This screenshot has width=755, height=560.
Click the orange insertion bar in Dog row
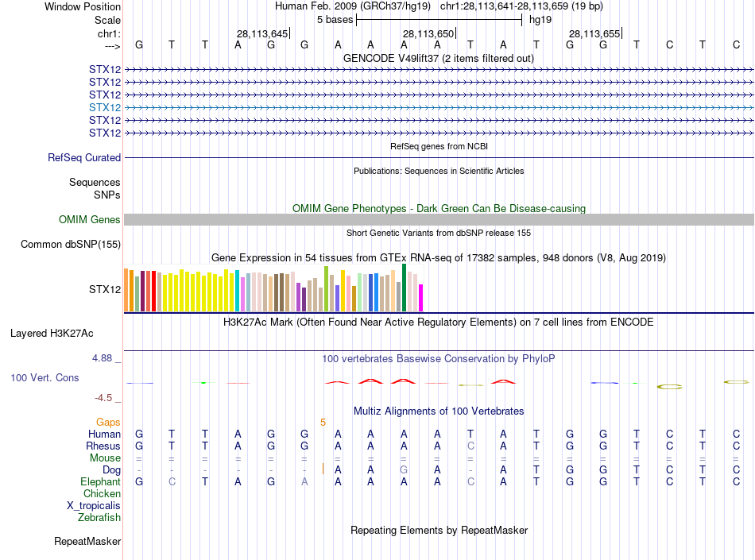point(323,469)
